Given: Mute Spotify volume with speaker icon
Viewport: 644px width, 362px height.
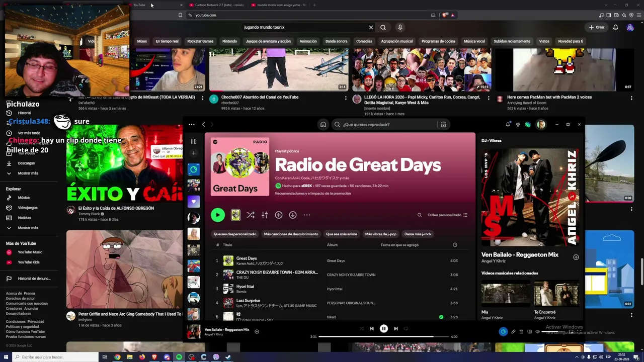Looking at the screenshot, I should click(537, 332).
